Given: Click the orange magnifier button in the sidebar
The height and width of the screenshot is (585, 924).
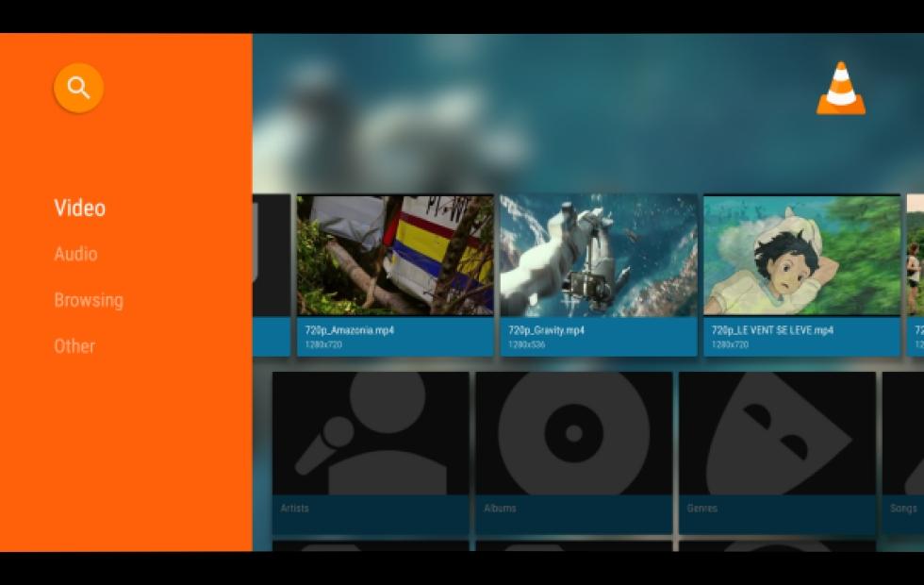Looking at the screenshot, I should (78, 87).
